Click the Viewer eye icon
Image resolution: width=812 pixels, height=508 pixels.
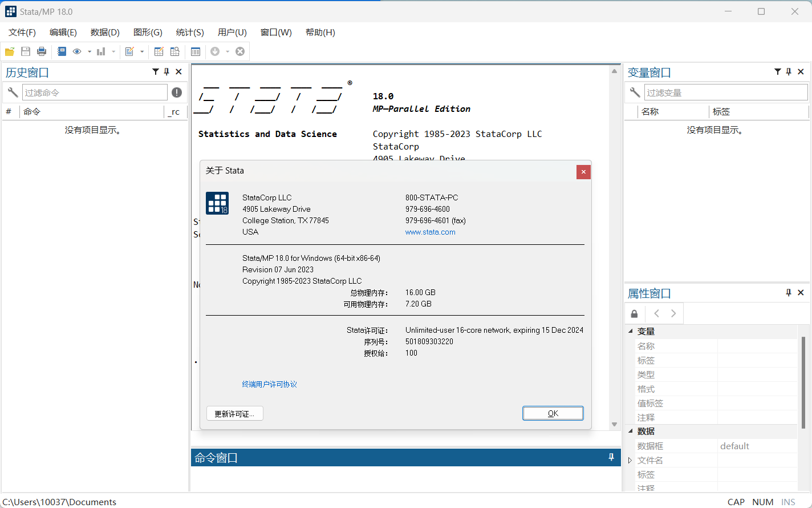[77, 51]
